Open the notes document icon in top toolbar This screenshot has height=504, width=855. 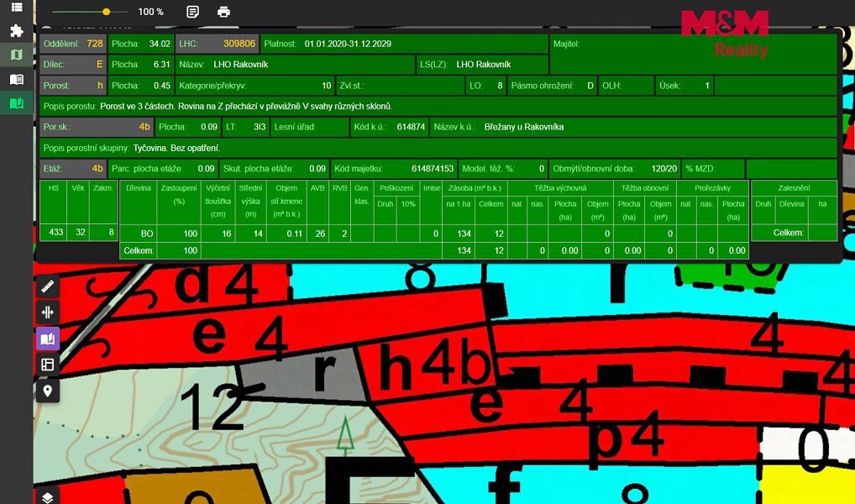tap(192, 12)
